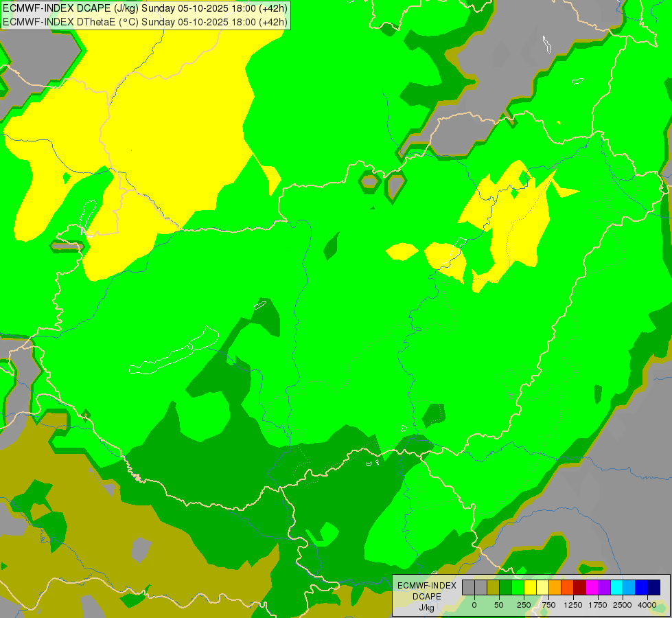Pick the orange legend swatch

tap(555, 587)
